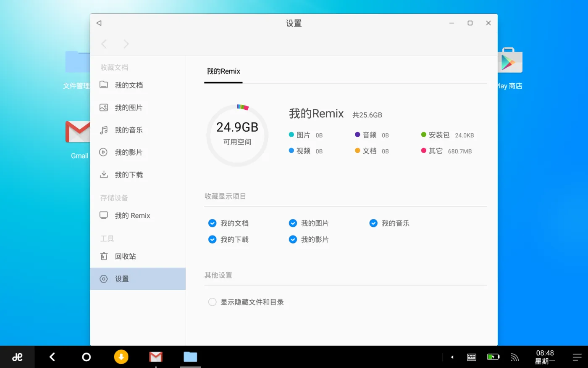Click the 图片 0B storage legend entry

click(306, 135)
